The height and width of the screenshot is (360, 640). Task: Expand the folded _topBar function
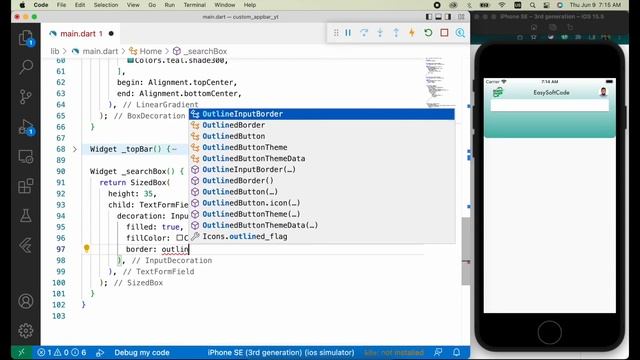[75, 149]
